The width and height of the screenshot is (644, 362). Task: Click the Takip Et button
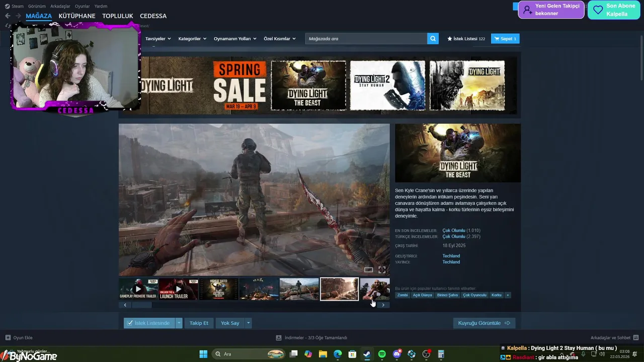click(199, 323)
